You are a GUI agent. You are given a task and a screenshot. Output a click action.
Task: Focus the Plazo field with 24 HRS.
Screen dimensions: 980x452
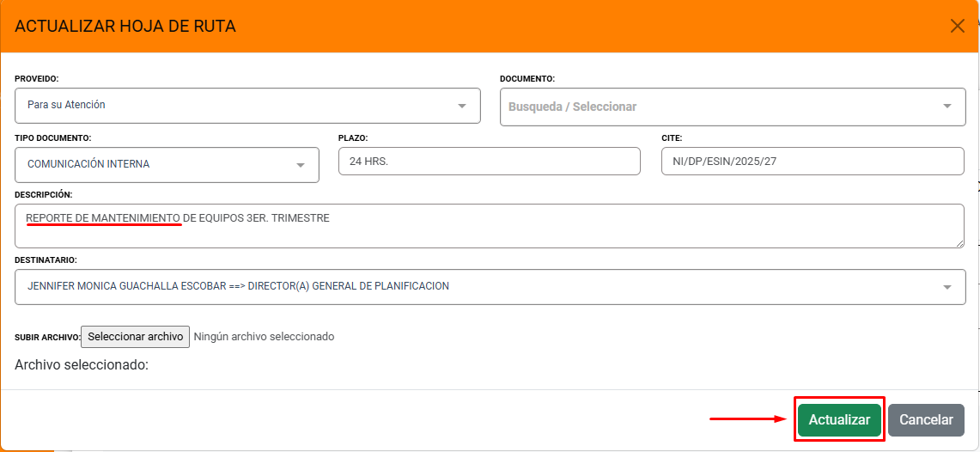(x=489, y=162)
